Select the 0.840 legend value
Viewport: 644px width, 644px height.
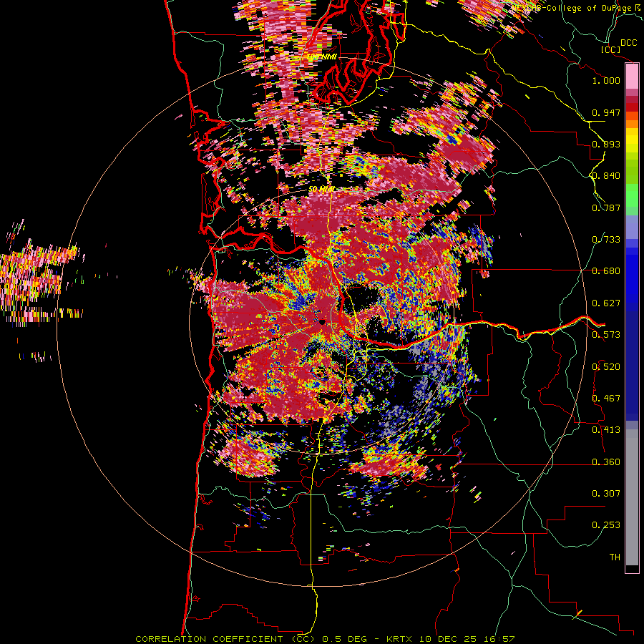[606, 176]
